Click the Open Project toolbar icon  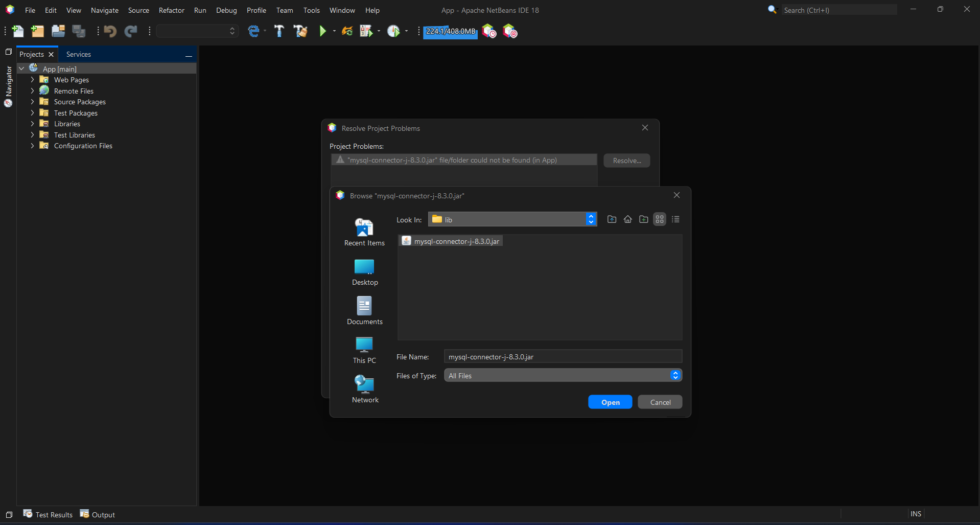coord(58,31)
